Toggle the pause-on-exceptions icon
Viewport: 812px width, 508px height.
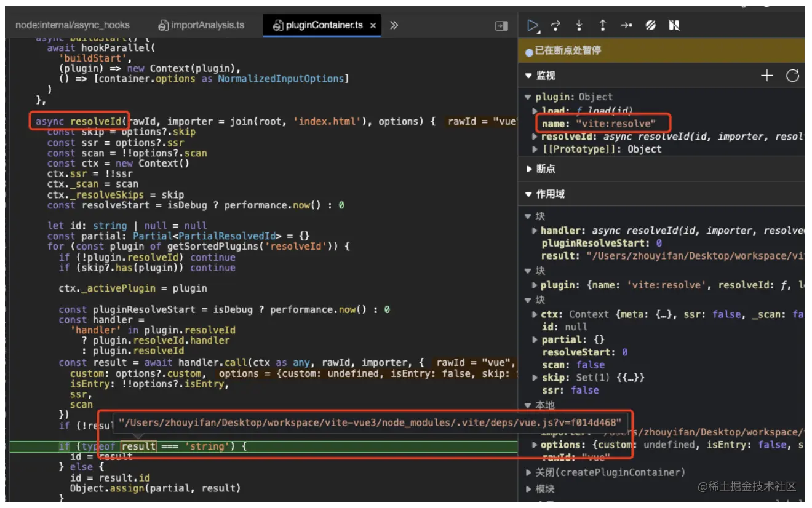pos(674,25)
